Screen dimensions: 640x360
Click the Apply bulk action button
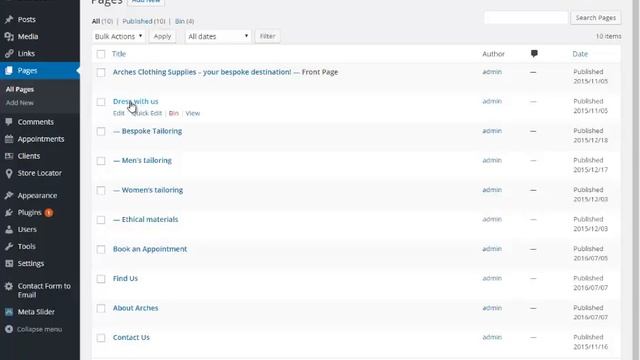tap(162, 36)
